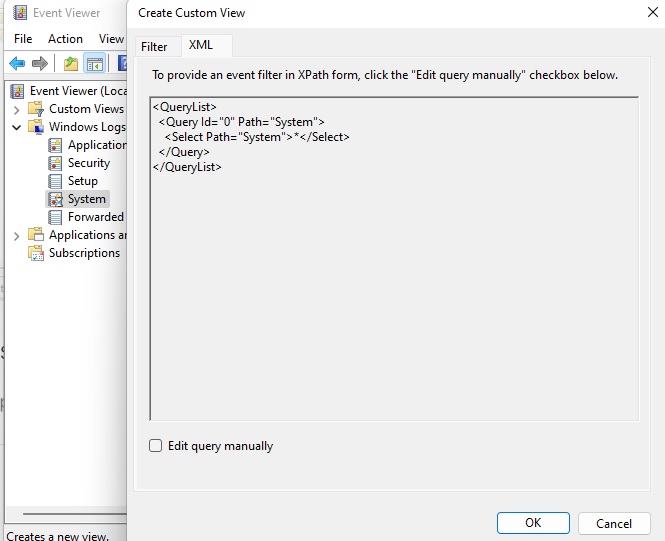This screenshot has height=541, width=665.
Task: Select the Windows Logs tree label
Action: (x=87, y=127)
